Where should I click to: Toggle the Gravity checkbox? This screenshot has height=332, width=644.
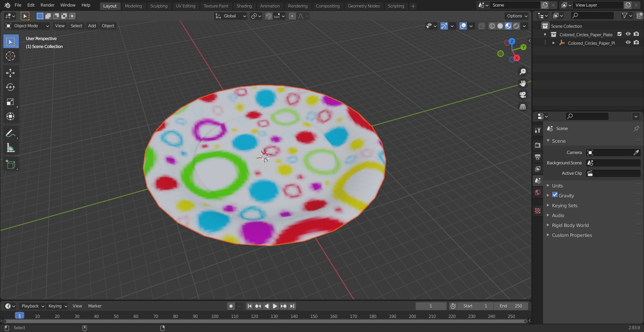point(555,195)
